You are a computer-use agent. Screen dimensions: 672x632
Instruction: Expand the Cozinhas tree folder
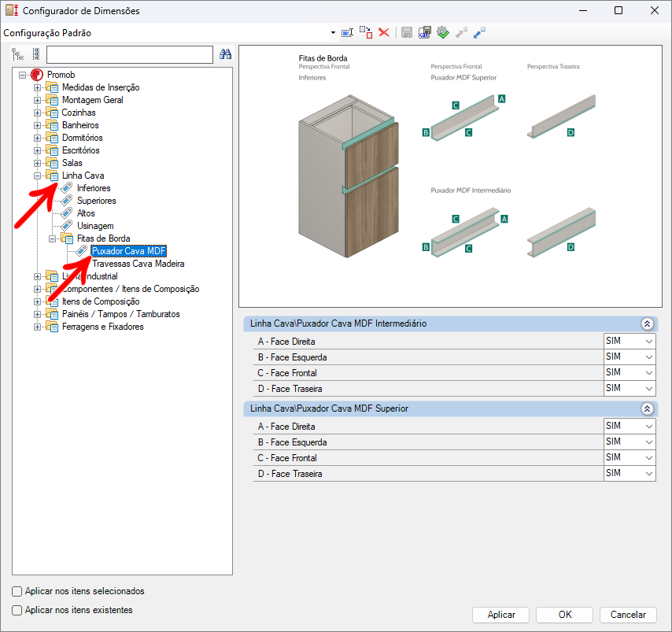tap(37, 113)
